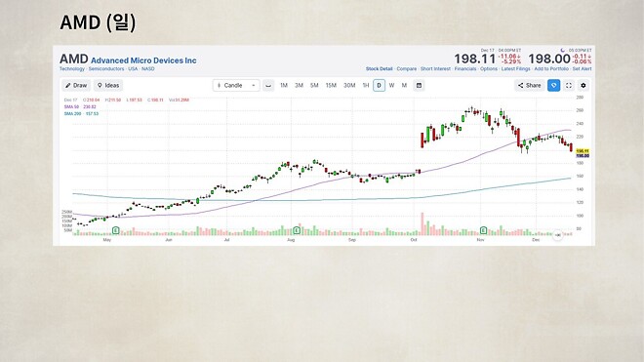This screenshot has height=362, width=644.
Task: Select the 5M interval
Action: click(314, 86)
